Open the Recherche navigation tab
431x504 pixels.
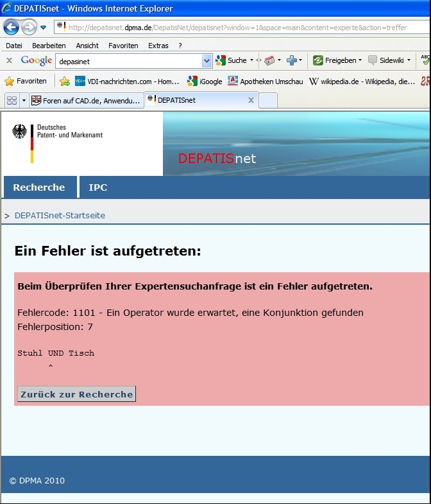point(39,187)
